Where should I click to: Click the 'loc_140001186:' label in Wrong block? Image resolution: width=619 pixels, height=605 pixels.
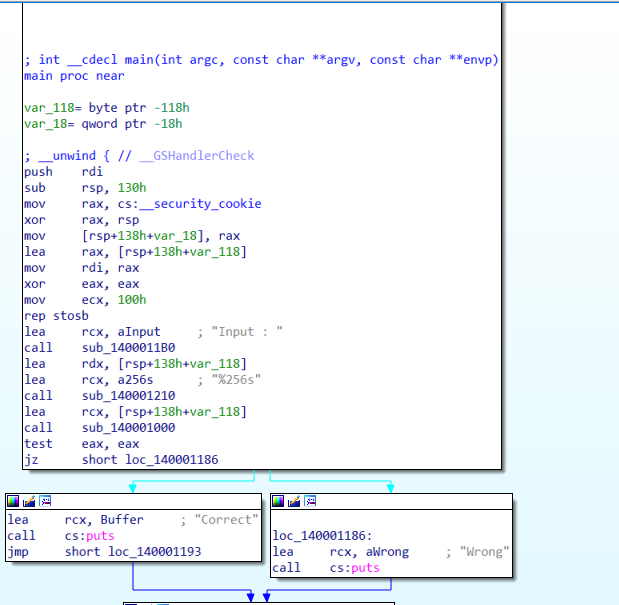click(x=322, y=536)
